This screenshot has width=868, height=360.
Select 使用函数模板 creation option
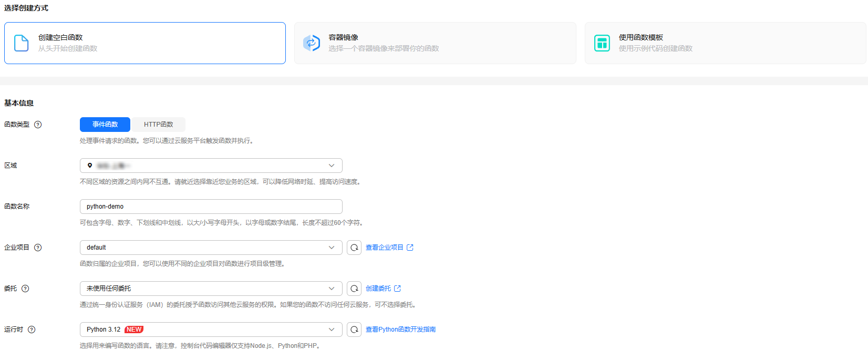pyautogui.click(x=725, y=43)
